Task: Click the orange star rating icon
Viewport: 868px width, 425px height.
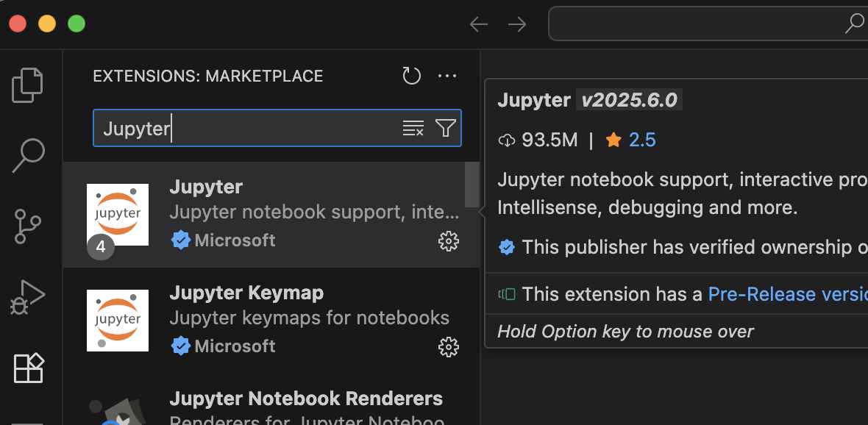Action: tap(613, 140)
